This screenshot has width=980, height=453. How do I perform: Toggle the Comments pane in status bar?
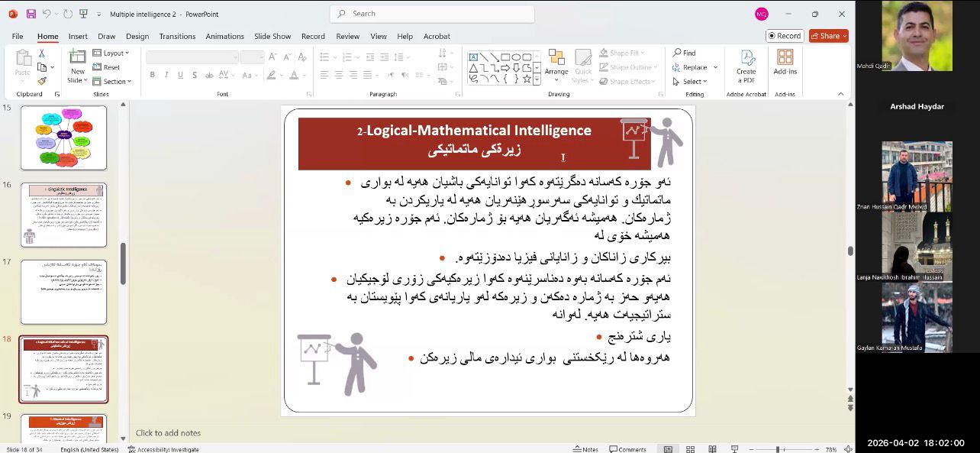click(x=627, y=449)
